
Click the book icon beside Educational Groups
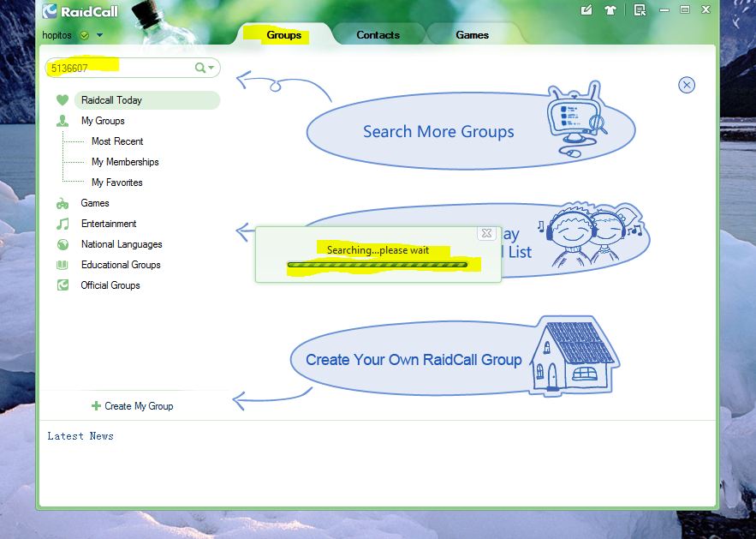[63, 265]
